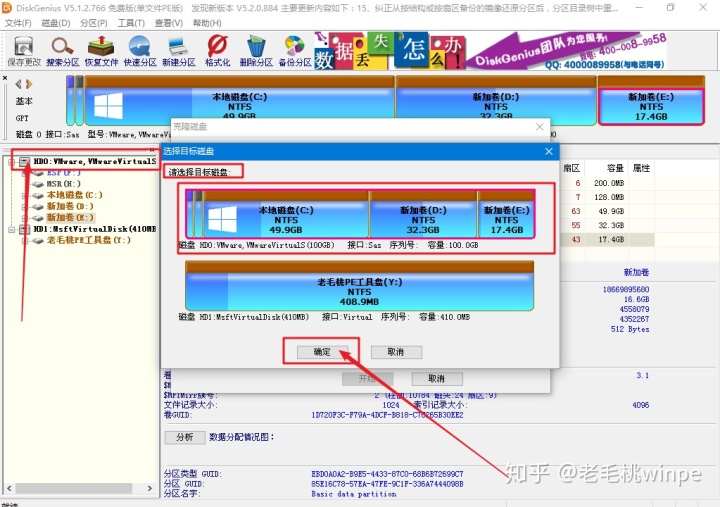Select 本地磁盘(C:) in main partition bar
Image resolution: width=720 pixels, height=507 pixels.
click(239, 101)
